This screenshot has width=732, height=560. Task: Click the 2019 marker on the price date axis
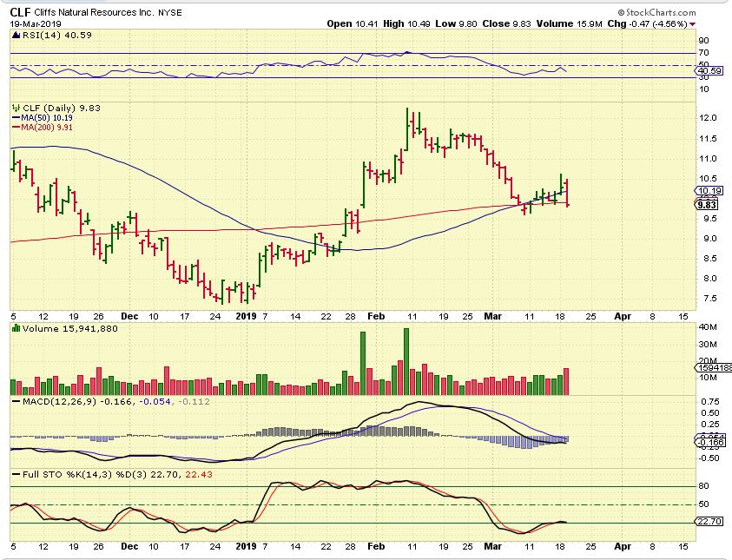247,317
